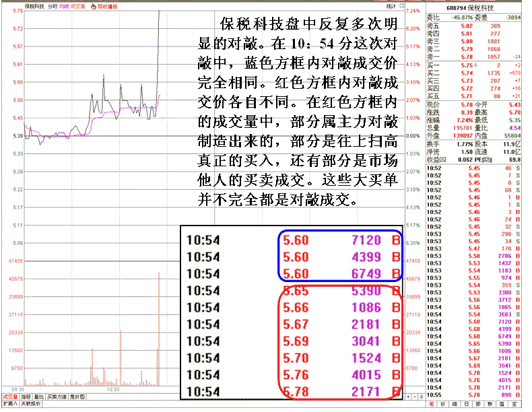Select the 主 main tab
Image resolution: width=532 pixels, height=412 pixels.
click(x=514, y=404)
